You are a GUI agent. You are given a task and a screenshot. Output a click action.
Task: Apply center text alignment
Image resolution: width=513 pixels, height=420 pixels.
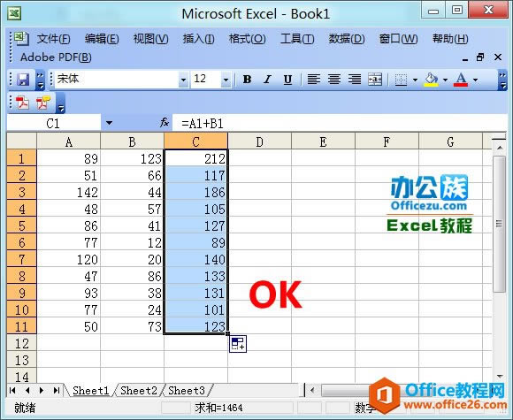click(334, 80)
